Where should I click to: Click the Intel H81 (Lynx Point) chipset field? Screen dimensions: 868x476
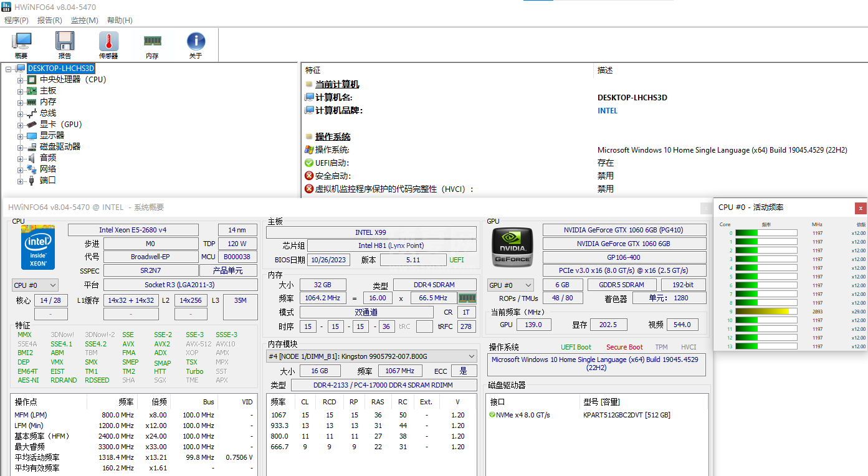(x=391, y=246)
